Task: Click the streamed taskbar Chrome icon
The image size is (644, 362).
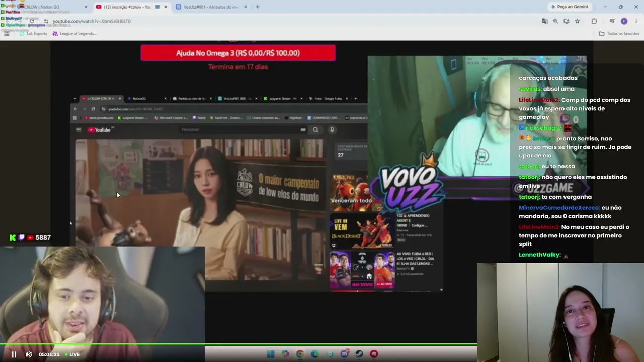Action: tap(300, 354)
